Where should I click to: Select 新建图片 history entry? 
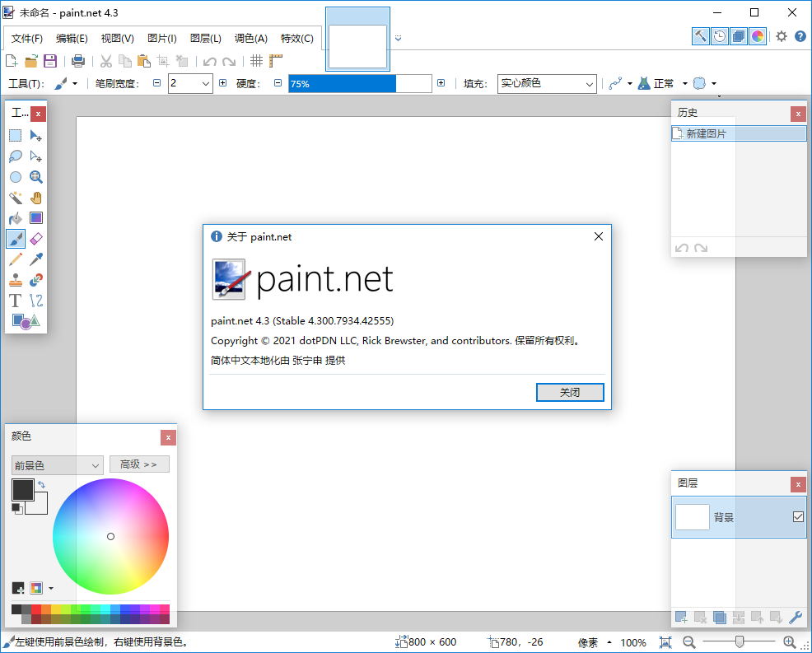pyautogui.click(x=739, y=133)
